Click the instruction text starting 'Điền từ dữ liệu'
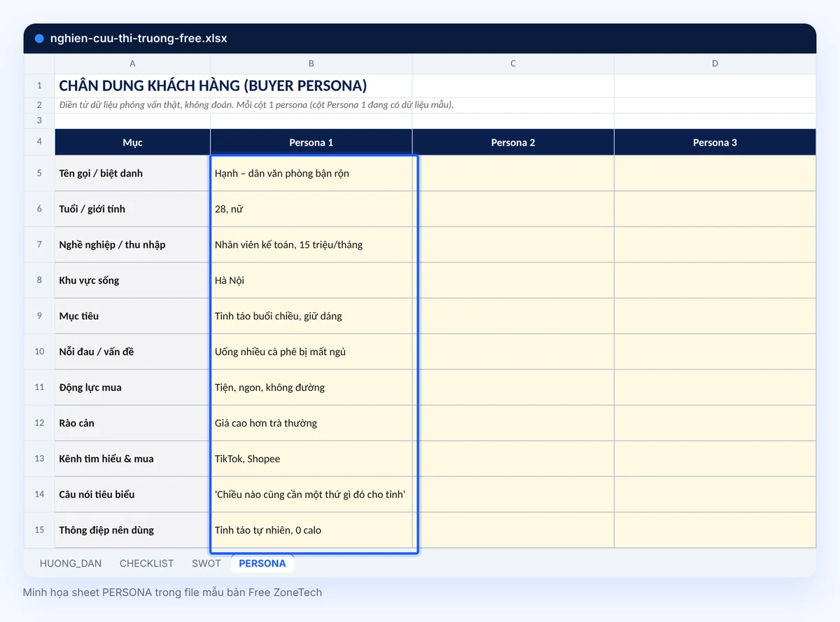Viewport: 840px width, 622px height. coord(256,105)
